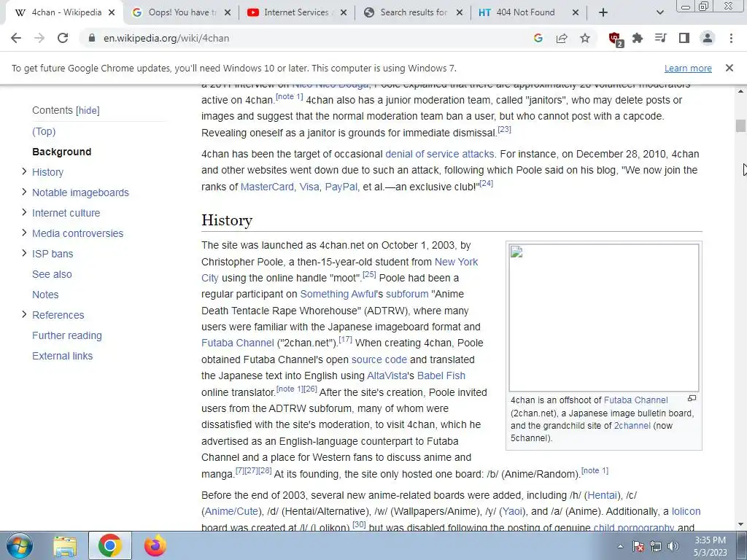The image size is (747, 560).
Task: Expand References section in contents
Action: pos(24,314)
